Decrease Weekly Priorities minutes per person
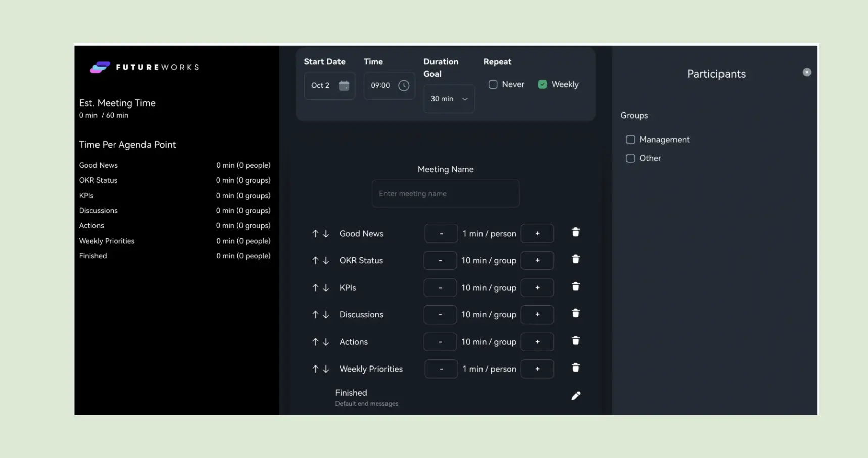Viewport: 868px width, 458px height. pos(441,369)
